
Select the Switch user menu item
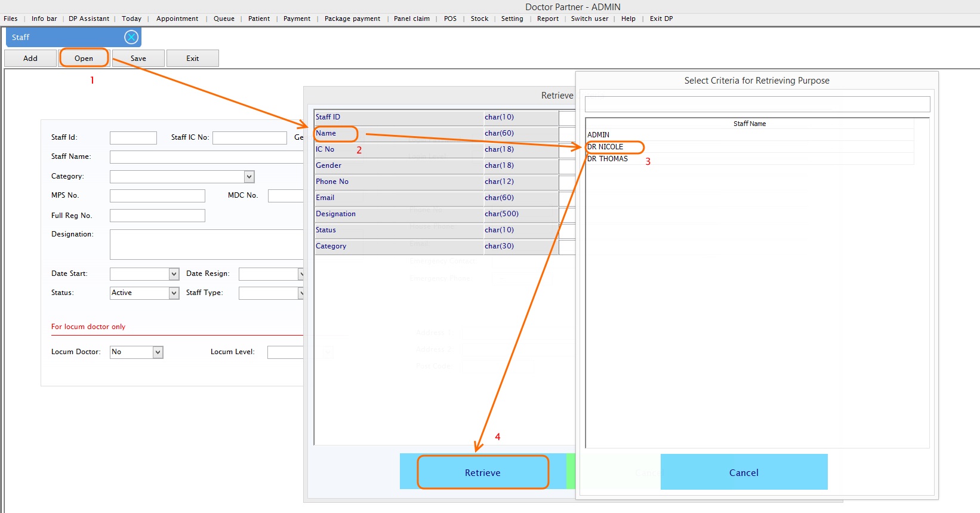tap(589, 19)
